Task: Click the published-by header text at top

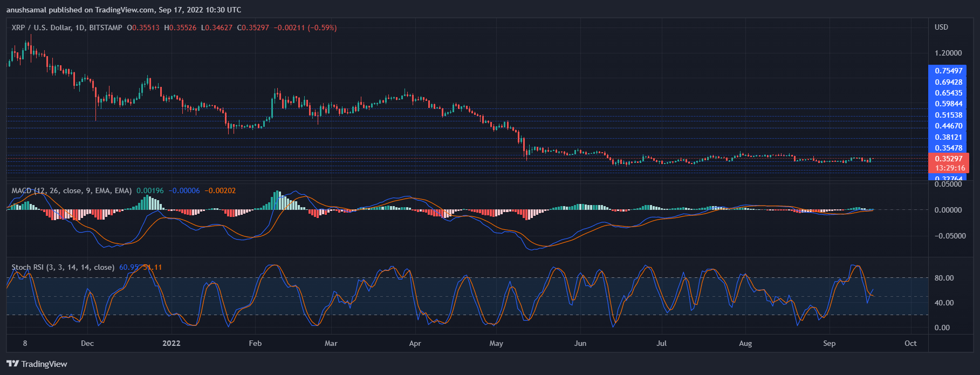Action: pyautogui.click(x=124, y=10)
